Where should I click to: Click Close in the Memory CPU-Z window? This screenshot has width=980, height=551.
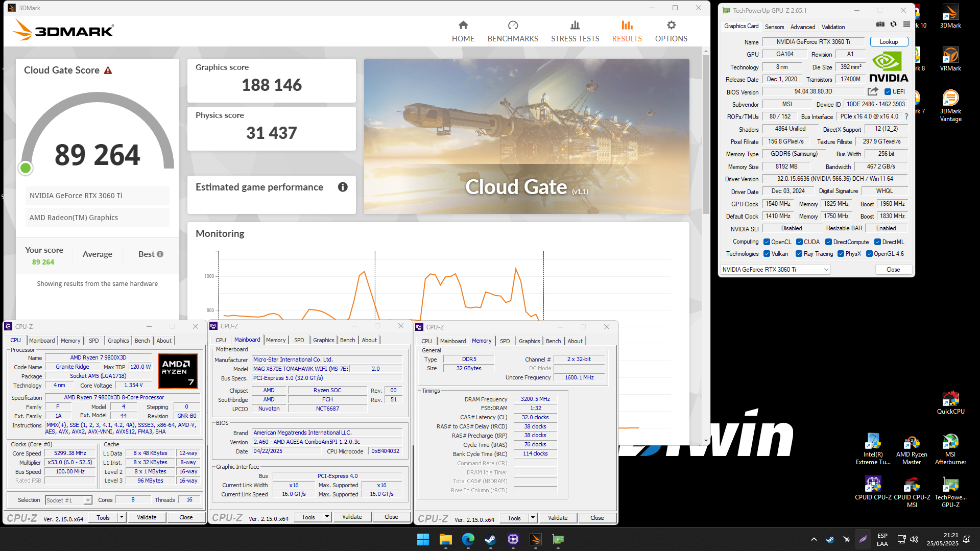597,518
